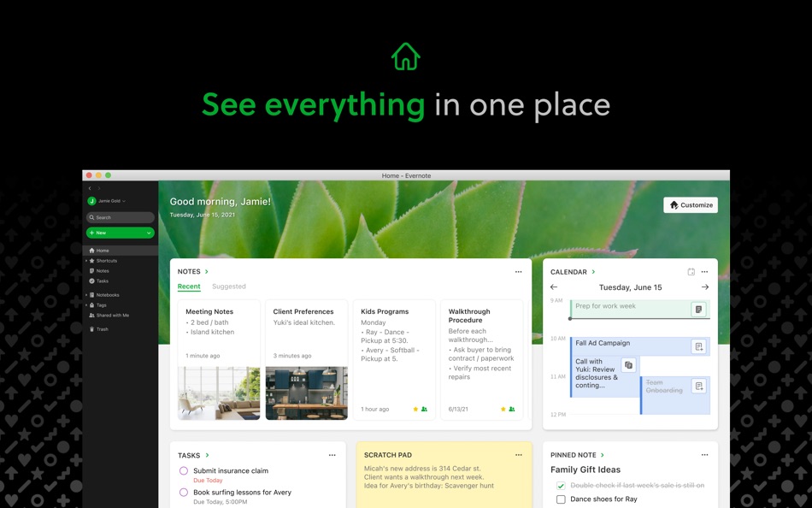Open Notes in the sidebar
812x508 pixels.
click(103, 270)
